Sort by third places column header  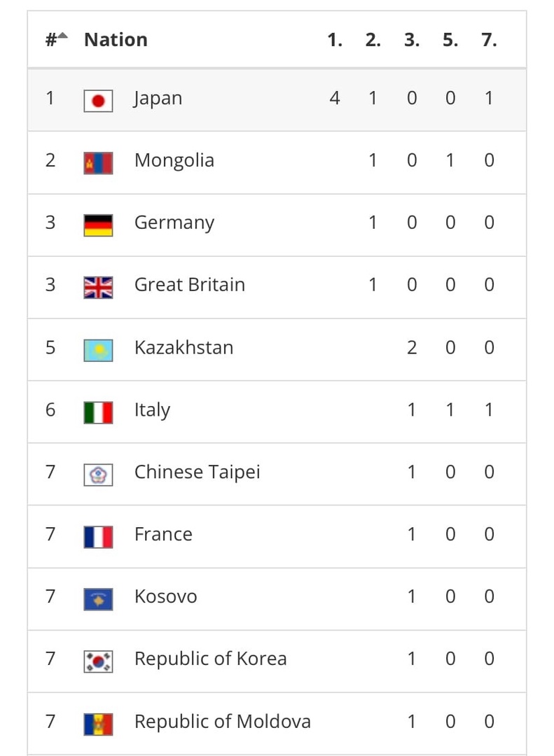(412, 39)
